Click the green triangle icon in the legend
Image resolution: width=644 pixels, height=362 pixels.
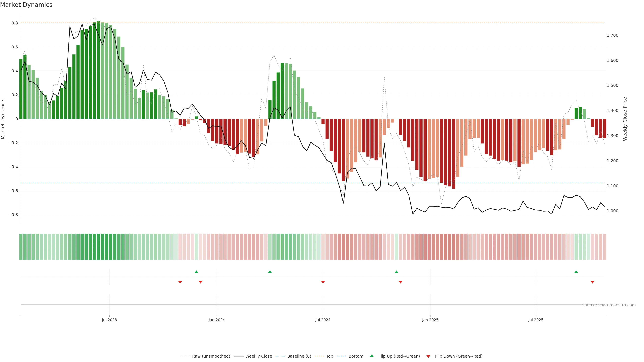pyautogui.click(x=372, y=356)
